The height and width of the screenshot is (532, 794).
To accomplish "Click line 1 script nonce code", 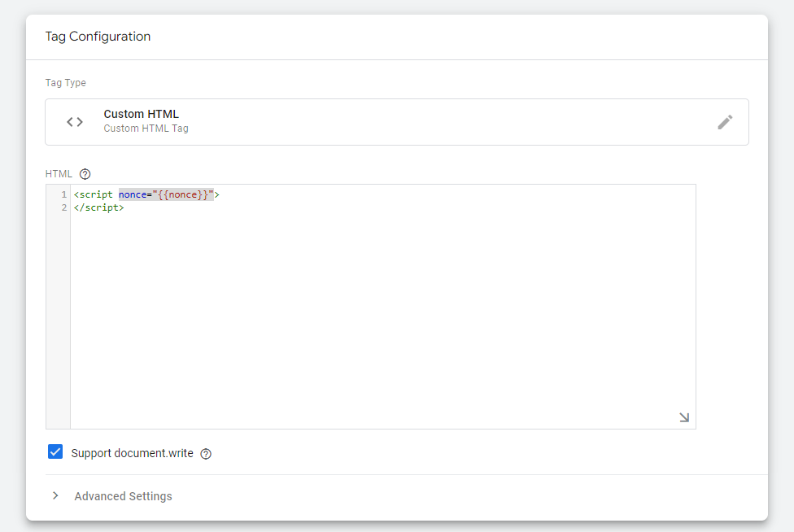I will [146, 194].
